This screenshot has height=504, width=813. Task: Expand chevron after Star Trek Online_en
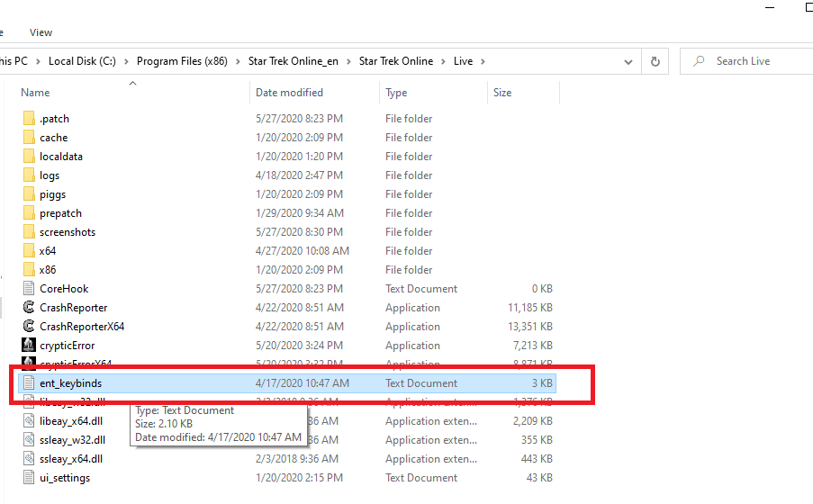point(348,61)
